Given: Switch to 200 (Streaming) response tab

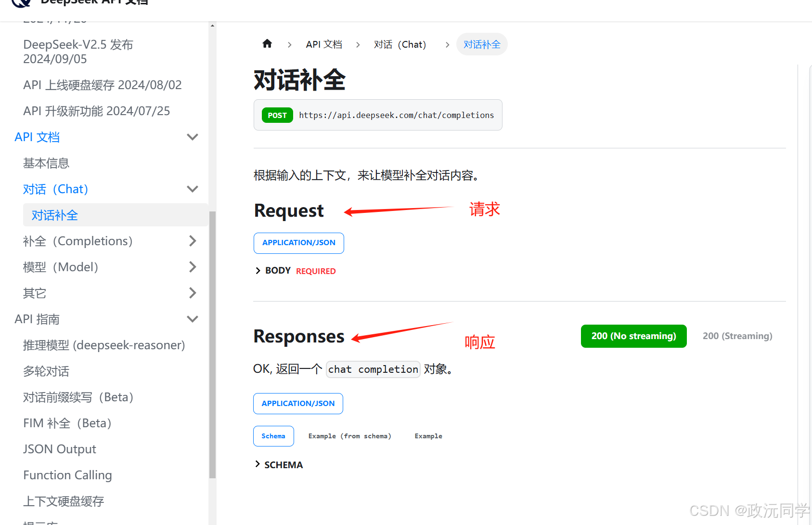Looking at the screenshot, I should point(737,336).
